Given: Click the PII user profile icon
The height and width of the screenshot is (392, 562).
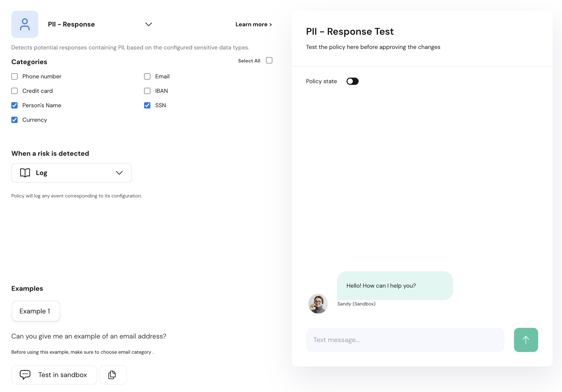Looking at the screenshot, I should (25, 24).
